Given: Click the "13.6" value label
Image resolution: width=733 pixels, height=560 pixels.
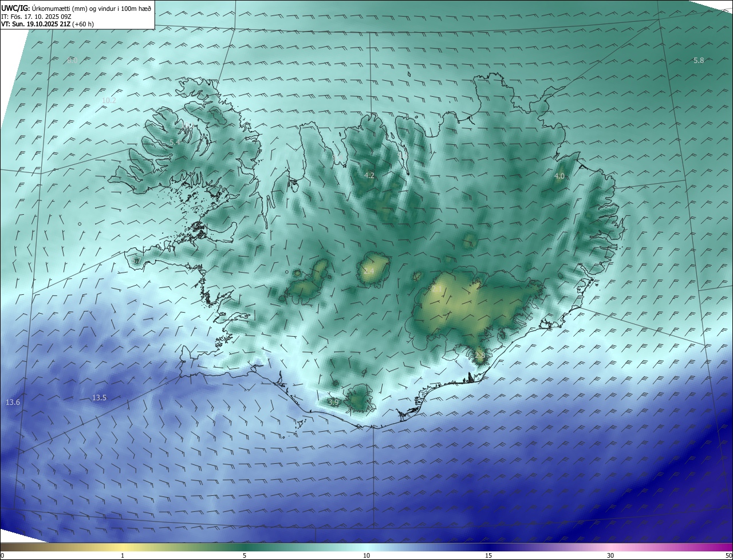Looking at the screenshot, I should click(13, 403).
